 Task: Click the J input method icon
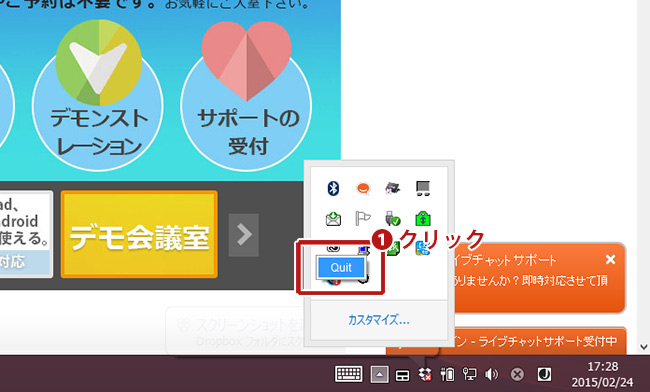coord(544,375)
